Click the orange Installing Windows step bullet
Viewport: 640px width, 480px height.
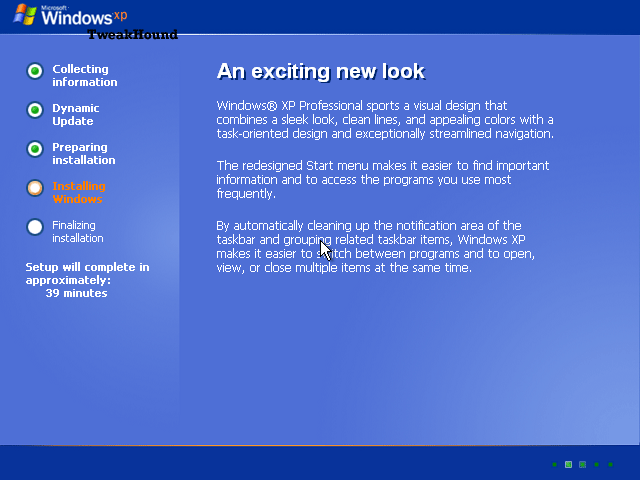pos(35,188)
